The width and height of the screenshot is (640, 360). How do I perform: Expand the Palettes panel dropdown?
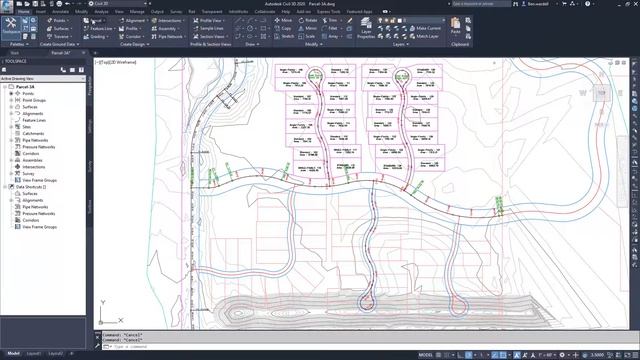click(x=19, y=44)
